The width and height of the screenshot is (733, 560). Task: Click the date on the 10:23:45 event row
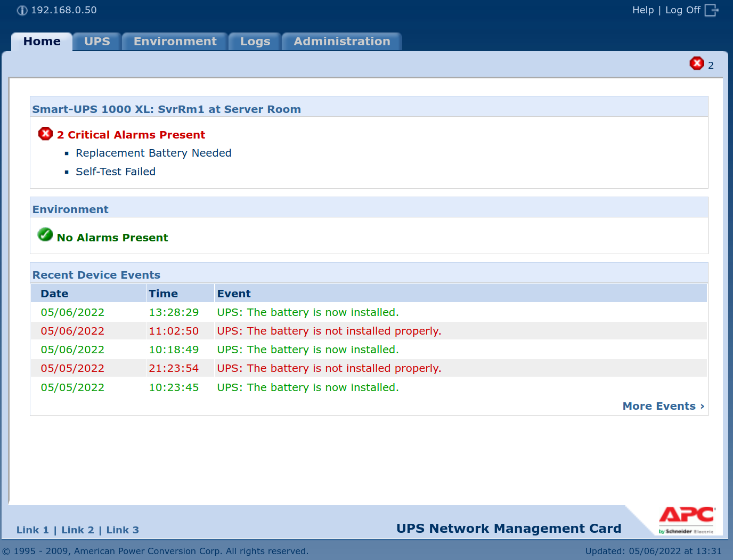[x=72, y=387]
